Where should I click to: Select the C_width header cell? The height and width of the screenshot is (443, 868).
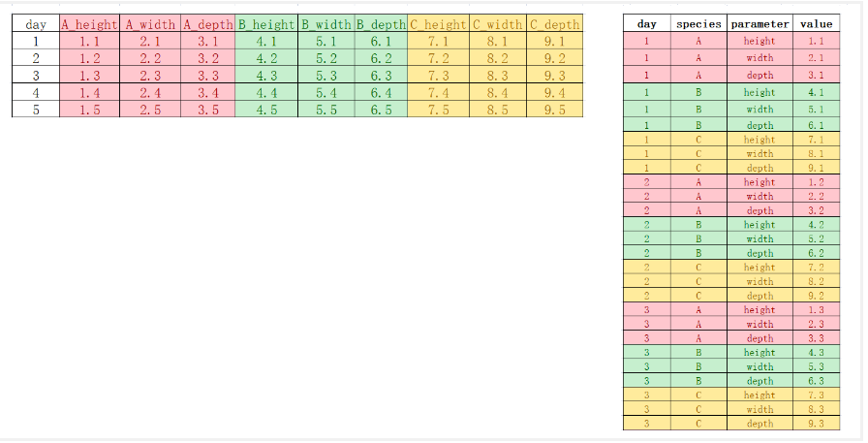(497, 24)
